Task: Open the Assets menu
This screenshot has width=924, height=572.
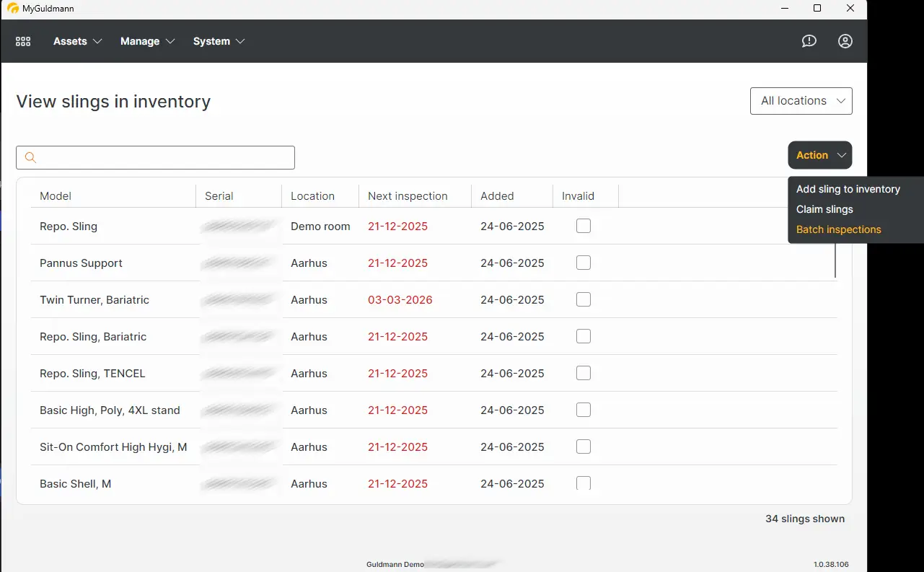Action: pos(71,41)
